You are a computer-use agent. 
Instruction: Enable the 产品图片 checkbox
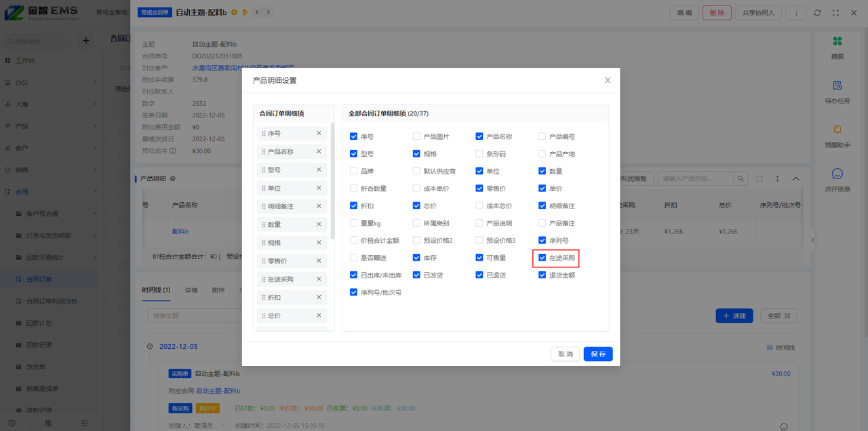pyautogui.click(x=416, y=136)
